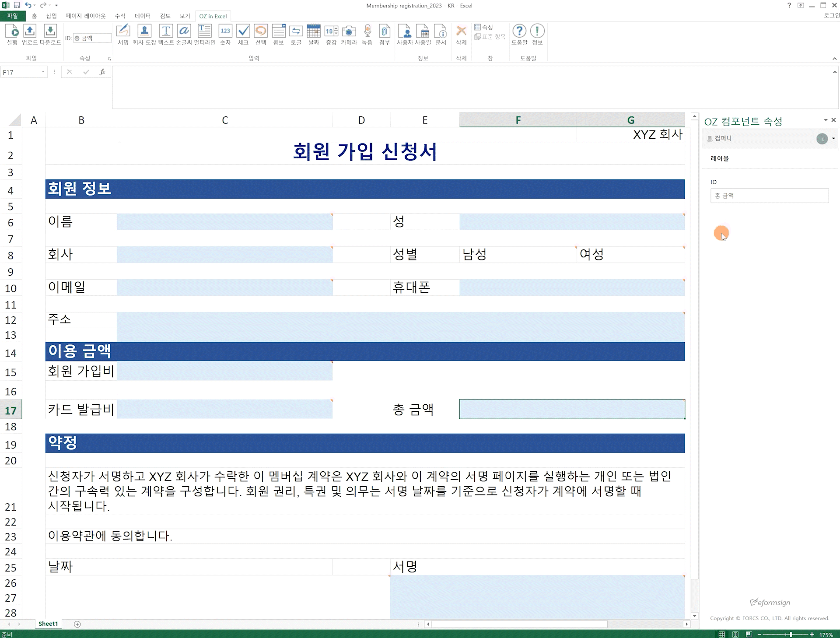Switch to 데이터 data tab
The image size is (840, 638).
coord(143,16)
